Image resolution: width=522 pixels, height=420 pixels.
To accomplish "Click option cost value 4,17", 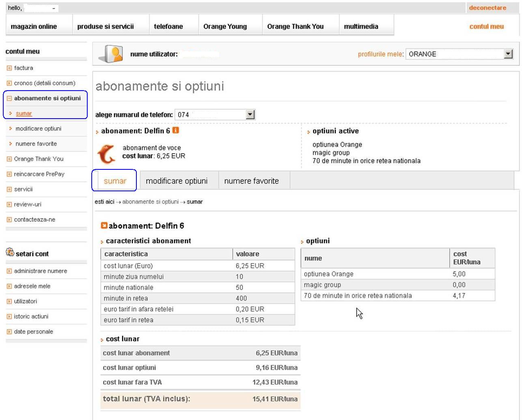I will 459,296.
